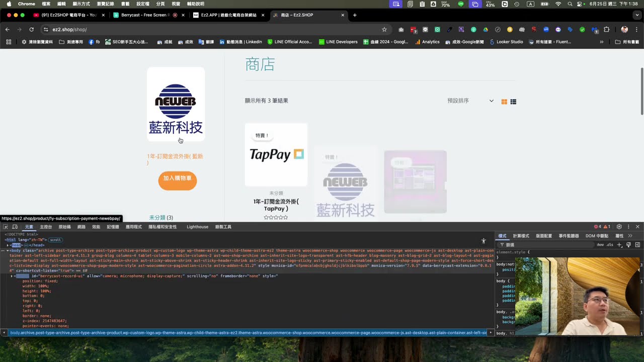Show hidden bookmarks overflow chevron
Screen dimensions: 644x362
(602, 42)
